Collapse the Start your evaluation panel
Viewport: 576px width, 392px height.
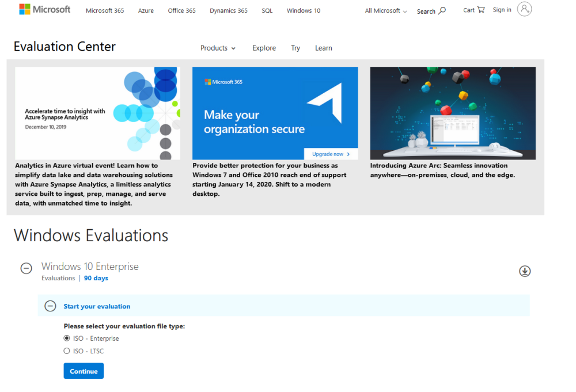[50, 306]
